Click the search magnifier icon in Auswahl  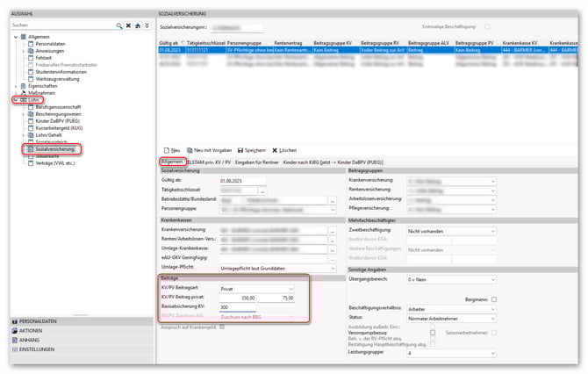(120, 26)
